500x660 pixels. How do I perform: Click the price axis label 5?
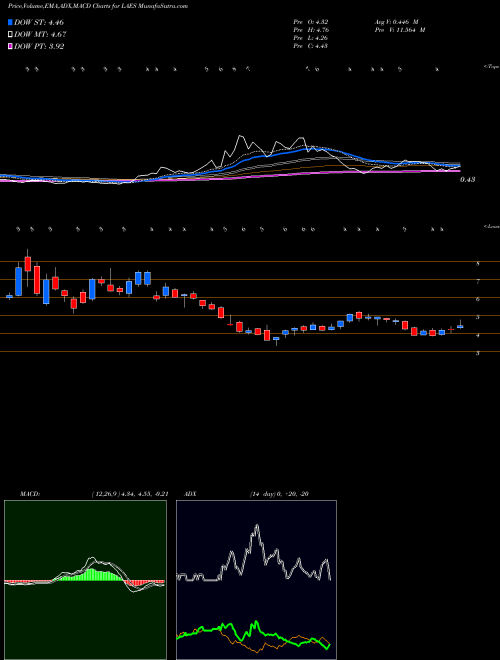[x=478, y=318]
